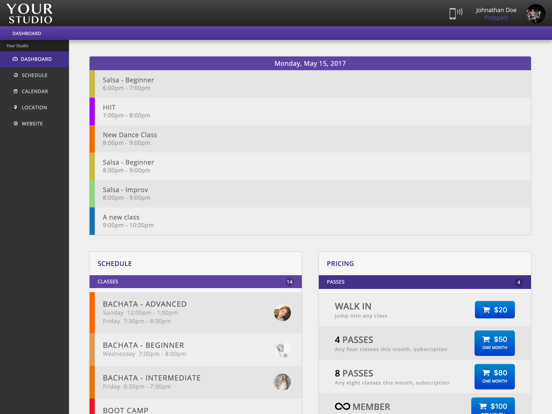
Task: Click the mobile device signal icon
Action: coord(456,13)
